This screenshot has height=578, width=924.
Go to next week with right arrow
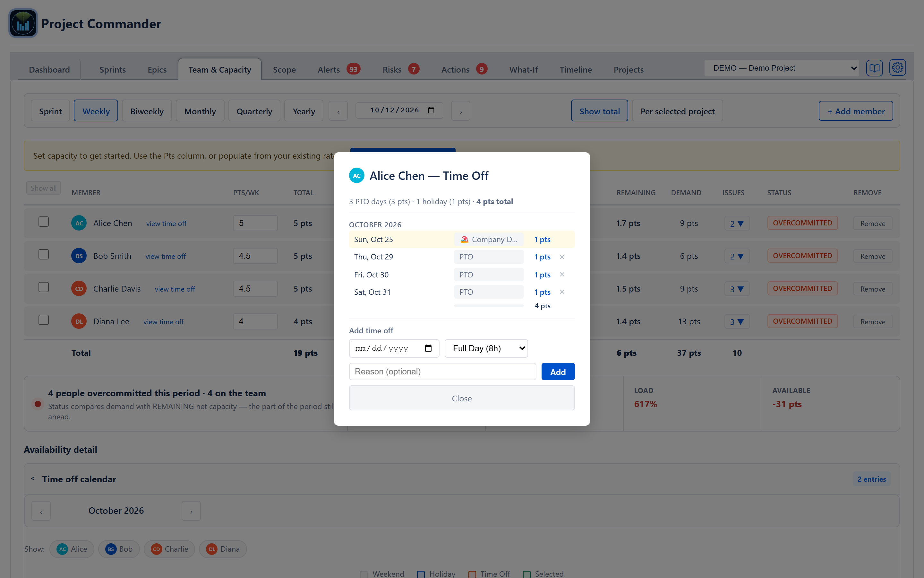click(x=460, y=111)
